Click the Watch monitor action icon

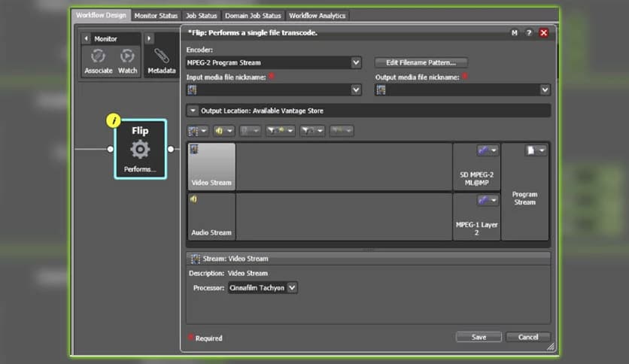(x=127, y=56)
